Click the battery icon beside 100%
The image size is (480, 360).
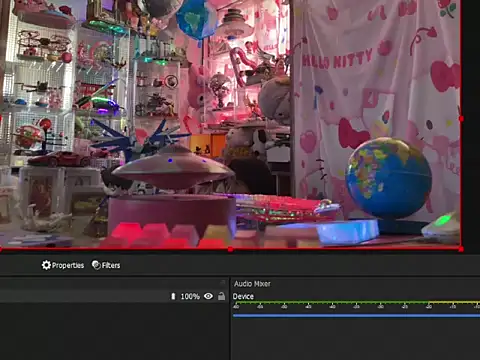coord(173,296)
